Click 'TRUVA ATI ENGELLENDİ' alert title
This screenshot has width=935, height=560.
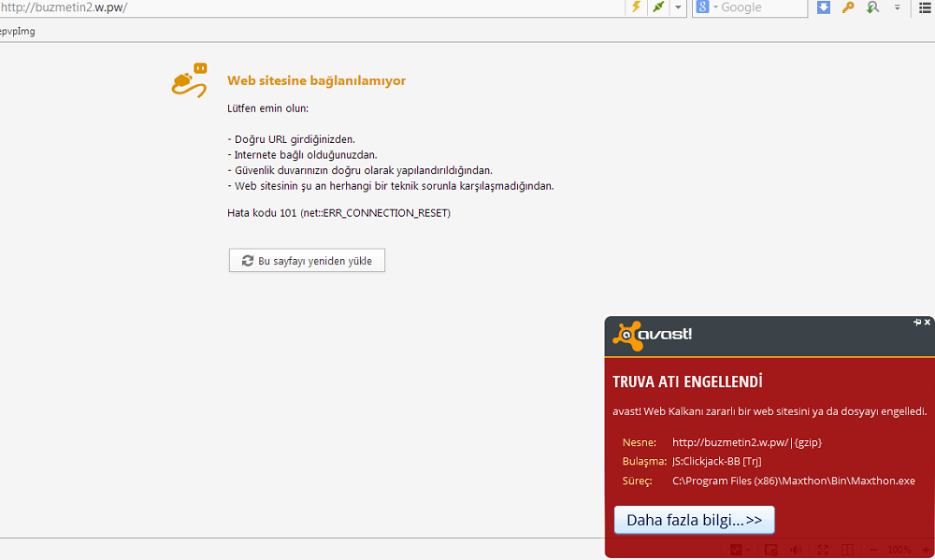[x=687, y=381]
